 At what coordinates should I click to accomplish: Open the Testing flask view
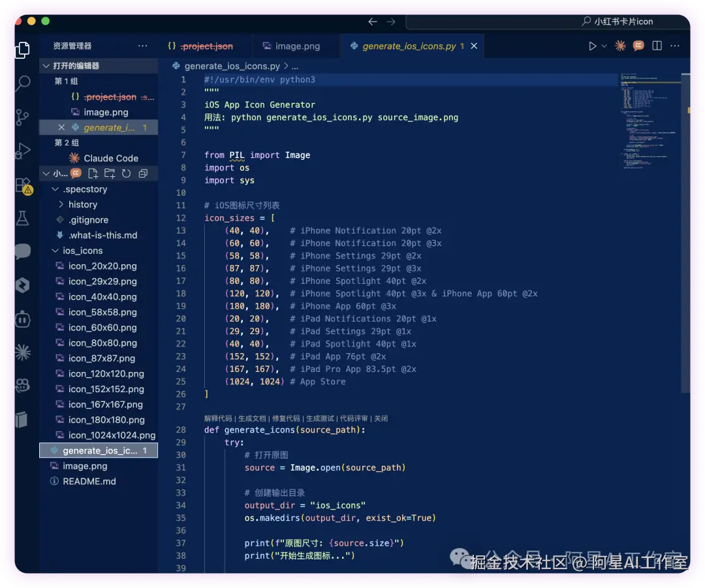(22, 218)
